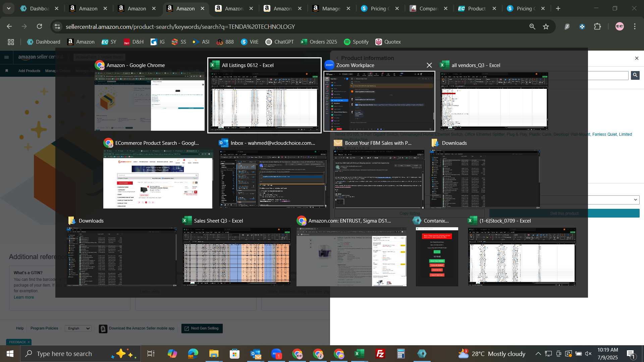The height and width of the screenshot is (362, 644).
Task: Open the Chrome profile avatar
Action: (620, 26)
